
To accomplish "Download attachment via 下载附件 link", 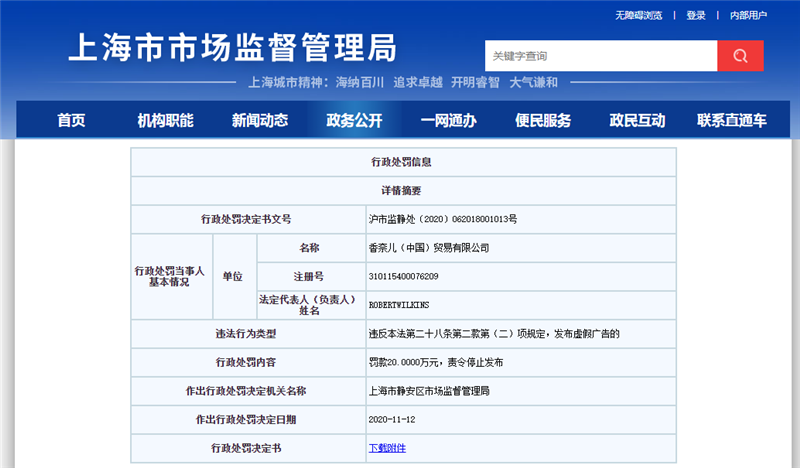I will 387,448.
